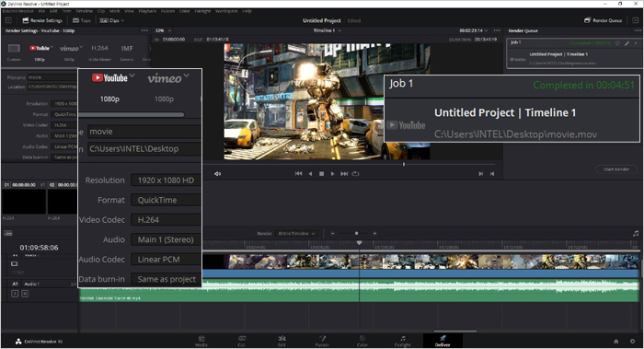Remove Job 1 from the render queue
This screenshot has width=644, height=349.
click(636, 43)
